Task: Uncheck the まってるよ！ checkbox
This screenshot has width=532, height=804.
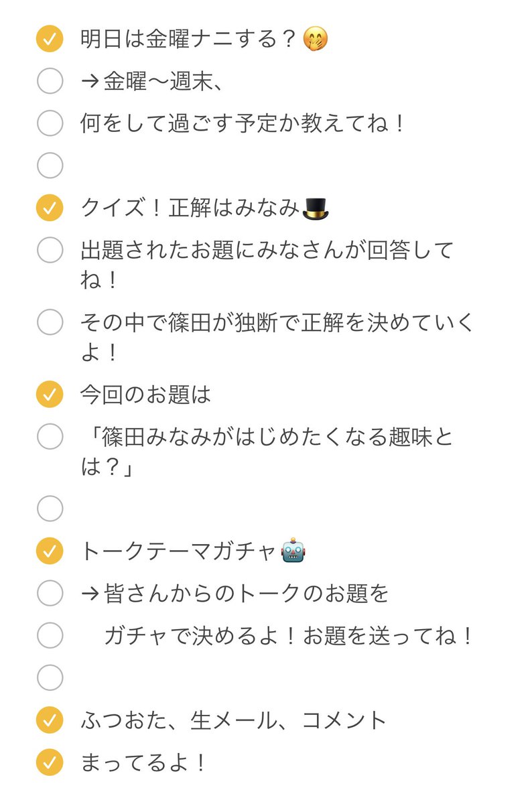Action: [49, 762]
